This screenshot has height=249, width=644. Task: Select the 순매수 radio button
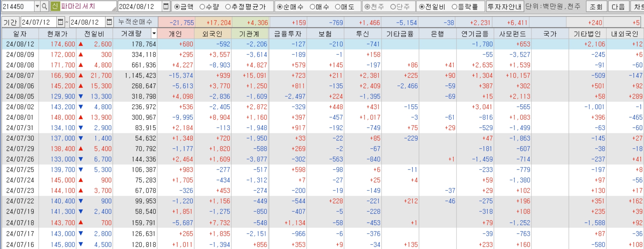point(280,7)
